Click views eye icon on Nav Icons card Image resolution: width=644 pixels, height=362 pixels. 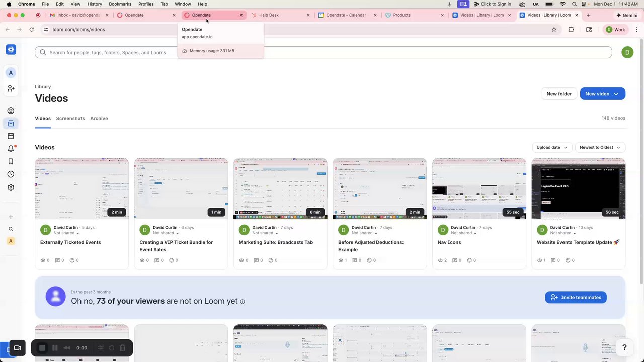tap(440, 260)
